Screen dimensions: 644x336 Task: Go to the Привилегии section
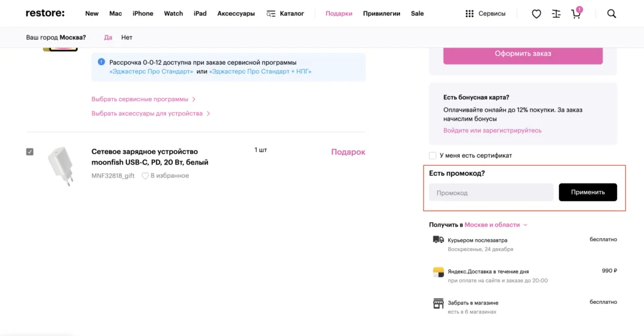382,14
